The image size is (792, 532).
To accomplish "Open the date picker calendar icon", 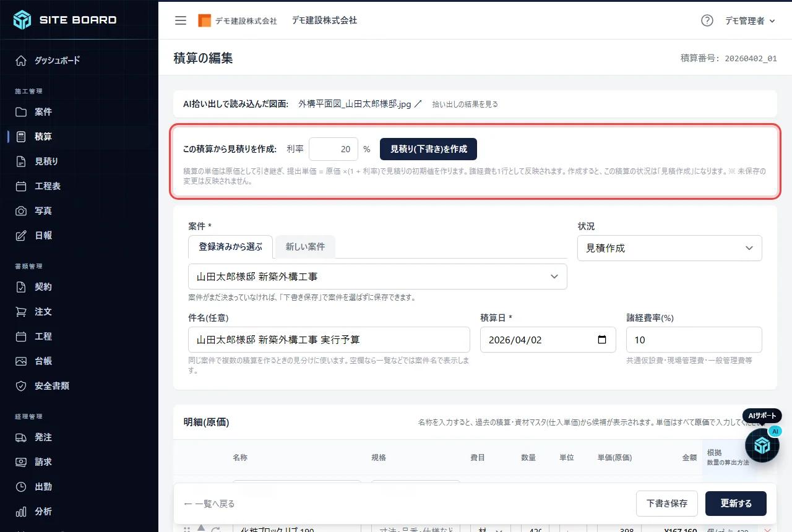I will 602,340.
